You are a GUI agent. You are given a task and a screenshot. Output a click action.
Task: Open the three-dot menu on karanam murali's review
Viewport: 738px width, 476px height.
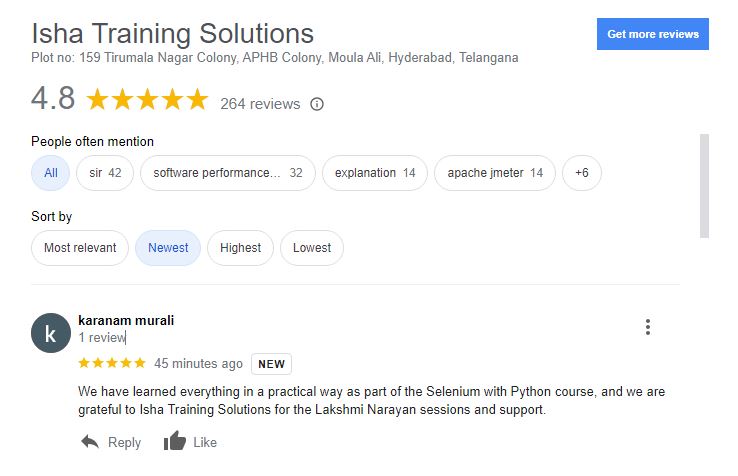[648, 327]
